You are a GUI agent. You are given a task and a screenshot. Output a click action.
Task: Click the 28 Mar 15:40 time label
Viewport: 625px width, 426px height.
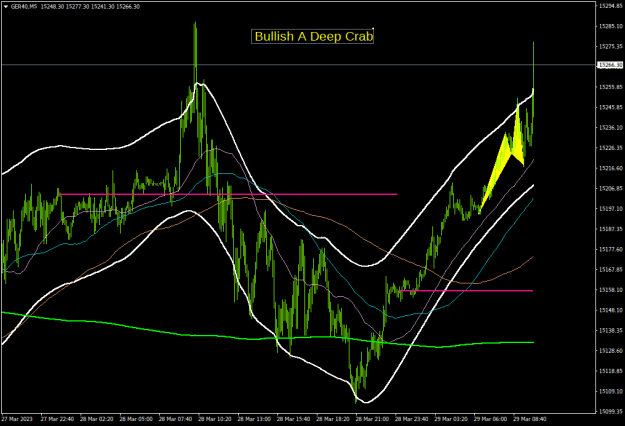293,419
